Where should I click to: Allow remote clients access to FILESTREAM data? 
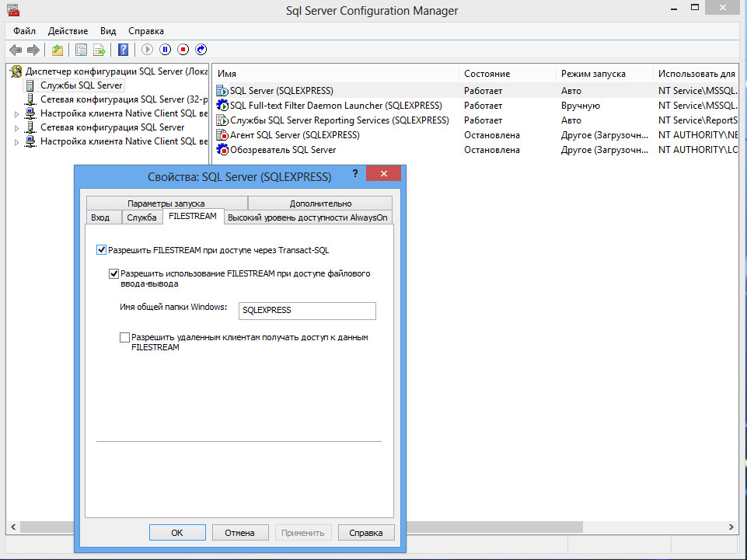124,338
